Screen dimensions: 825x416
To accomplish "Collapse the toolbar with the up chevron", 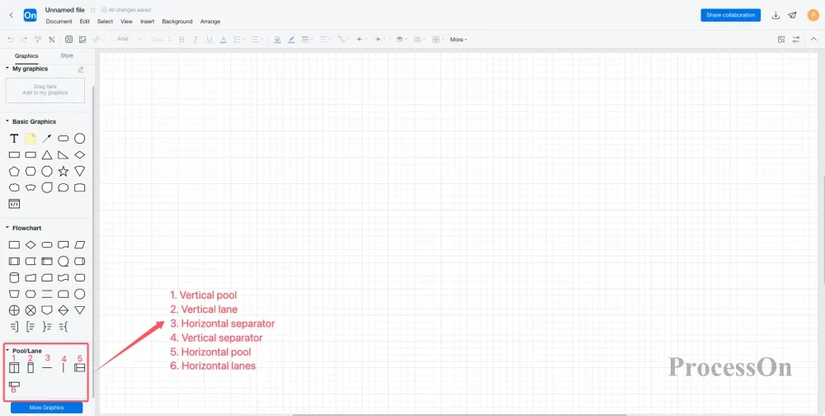I will tap(813, 39).
